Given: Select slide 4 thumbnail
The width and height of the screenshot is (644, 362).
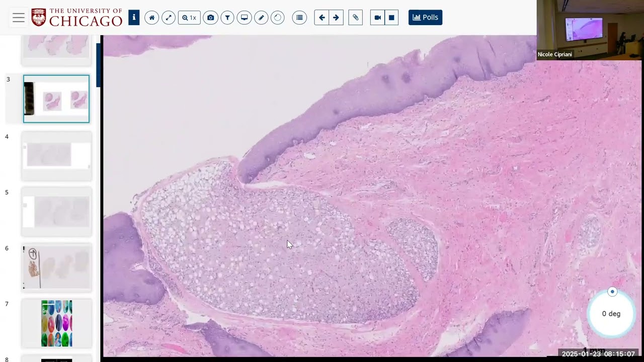Looking at the screenshot, I should click(56, 155).
